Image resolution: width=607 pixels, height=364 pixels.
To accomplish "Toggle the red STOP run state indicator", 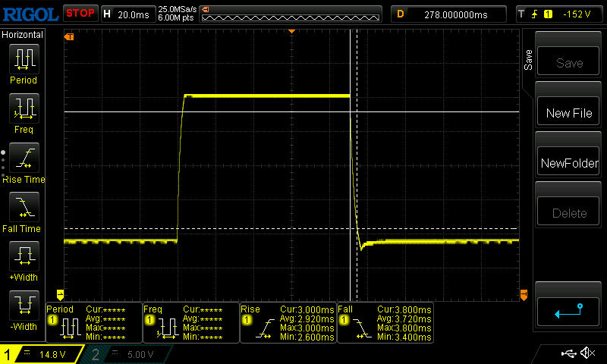I will click(80, 13).
